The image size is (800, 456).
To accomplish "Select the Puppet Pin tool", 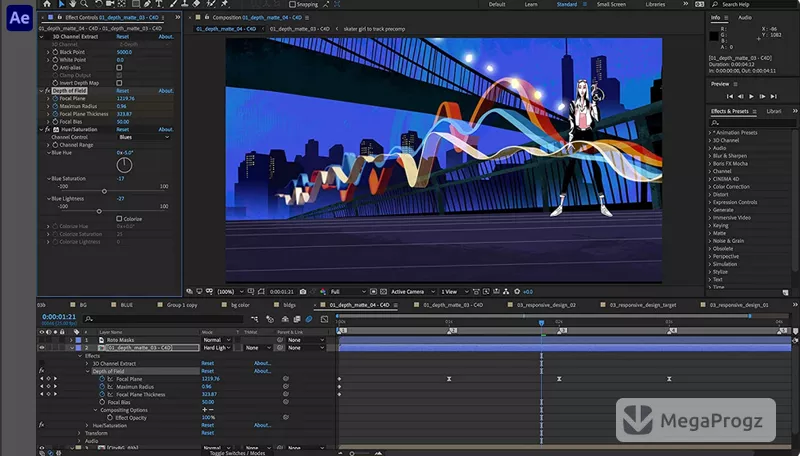I will pyautogui.click(x=224, y=4).
